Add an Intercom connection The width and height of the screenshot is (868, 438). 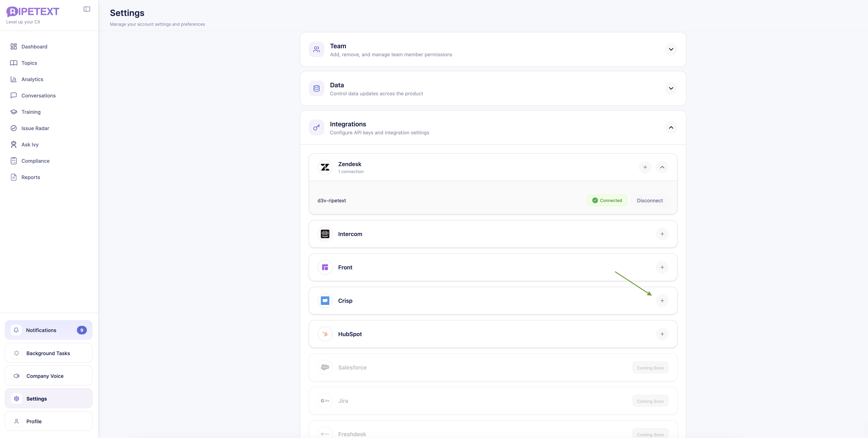click(662, 234)
